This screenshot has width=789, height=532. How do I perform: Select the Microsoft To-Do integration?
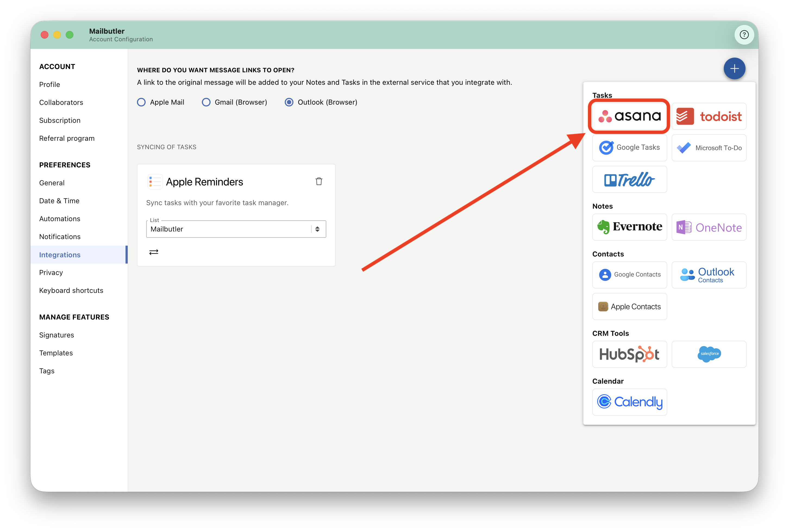tap(709, 148)
